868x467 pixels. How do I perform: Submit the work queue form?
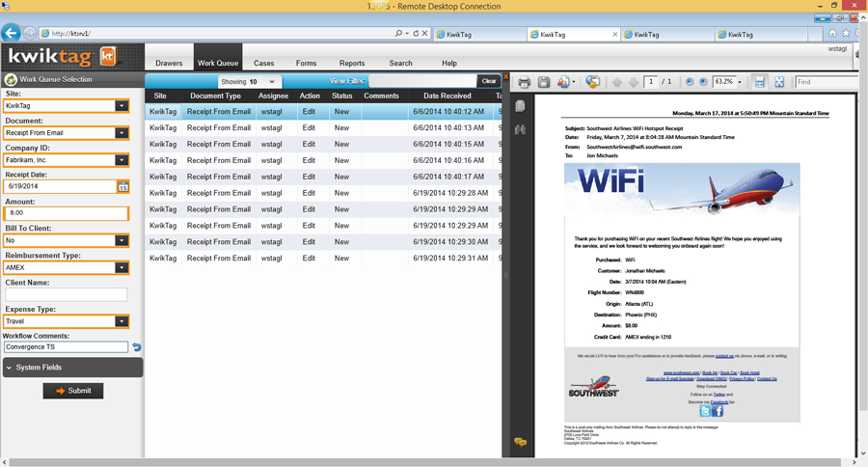73,391
